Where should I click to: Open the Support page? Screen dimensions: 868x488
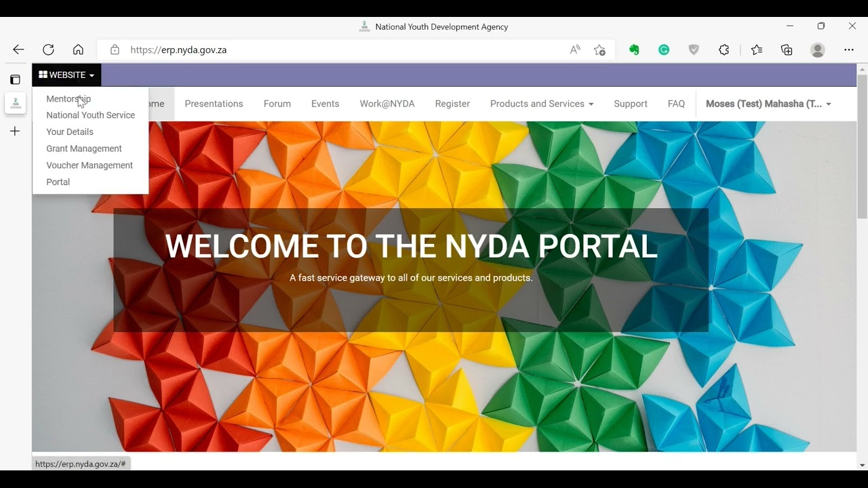coord(631,104)
